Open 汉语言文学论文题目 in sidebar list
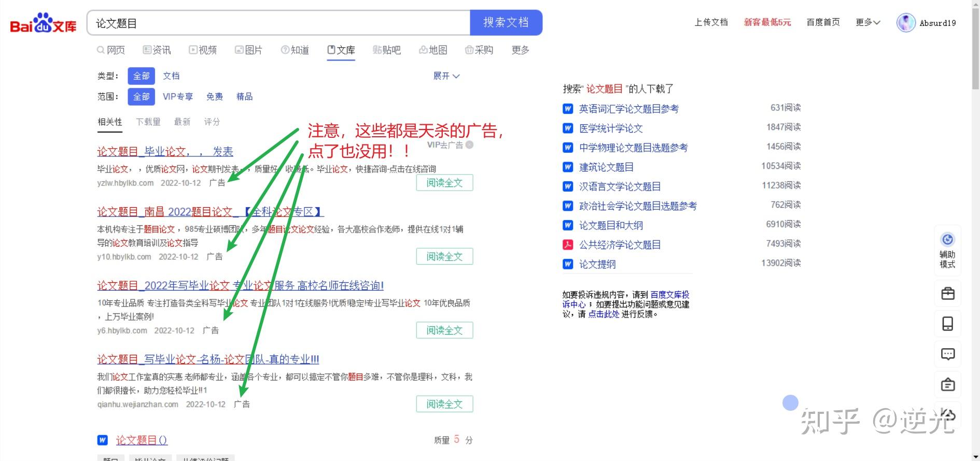 click(x=620, y=186)
